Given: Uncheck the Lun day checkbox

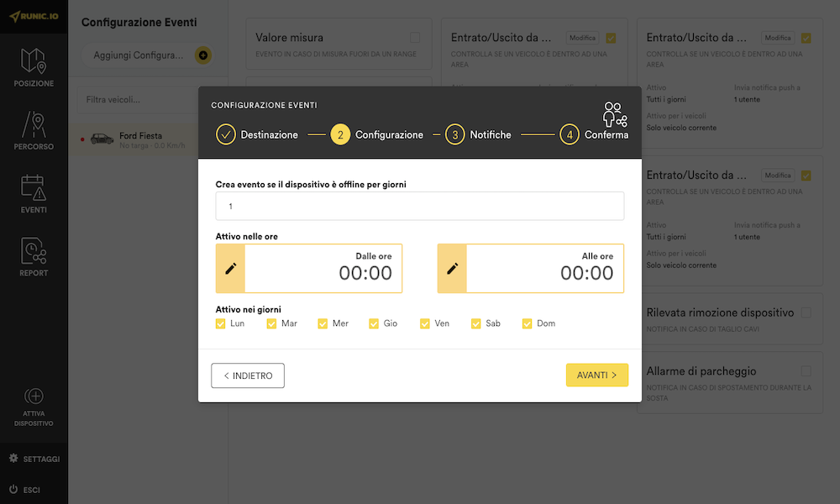Looking at the screenshot, I should pos(221,323).
